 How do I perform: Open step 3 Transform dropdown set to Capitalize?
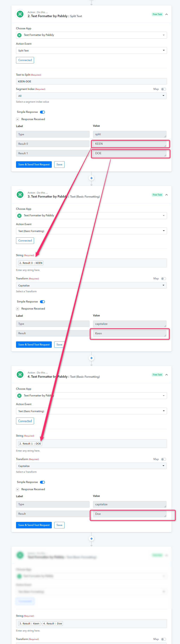click(91, 286)
